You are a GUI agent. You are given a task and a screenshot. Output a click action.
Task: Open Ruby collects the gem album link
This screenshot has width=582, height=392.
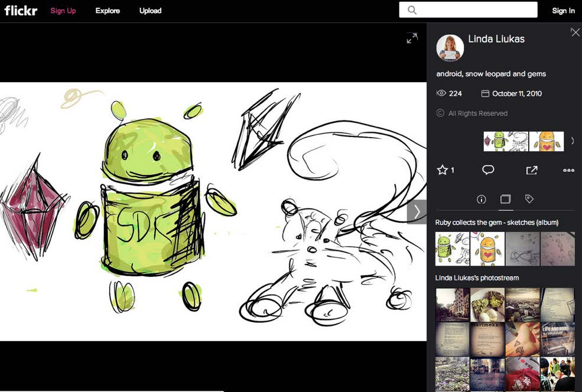point(497,223)
